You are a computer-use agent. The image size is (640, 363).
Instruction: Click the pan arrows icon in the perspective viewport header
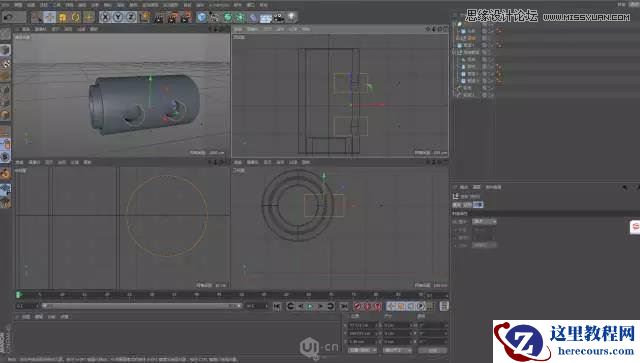point(211,29)
